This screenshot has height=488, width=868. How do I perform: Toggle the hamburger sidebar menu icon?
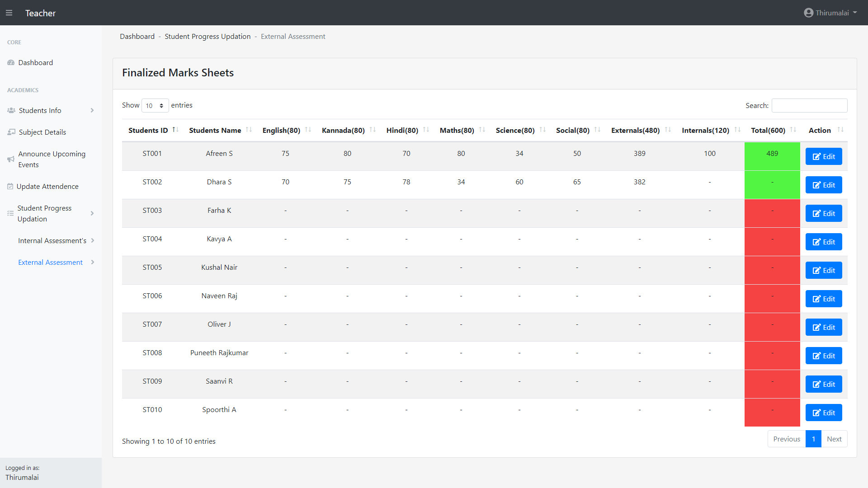[9, 13]
